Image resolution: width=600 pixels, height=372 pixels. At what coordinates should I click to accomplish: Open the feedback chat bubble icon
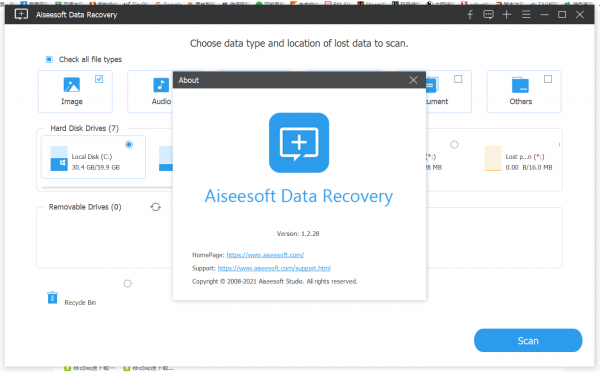(488, 15)
